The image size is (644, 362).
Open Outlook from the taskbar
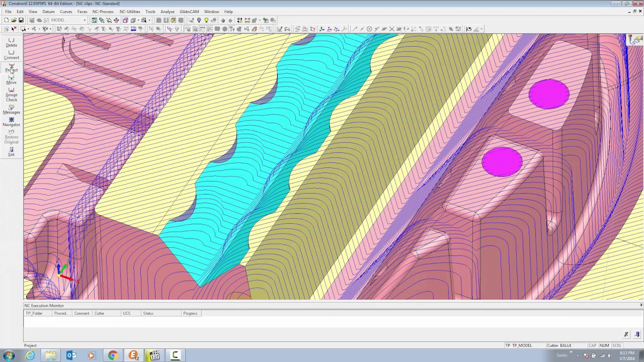(71, 355)
